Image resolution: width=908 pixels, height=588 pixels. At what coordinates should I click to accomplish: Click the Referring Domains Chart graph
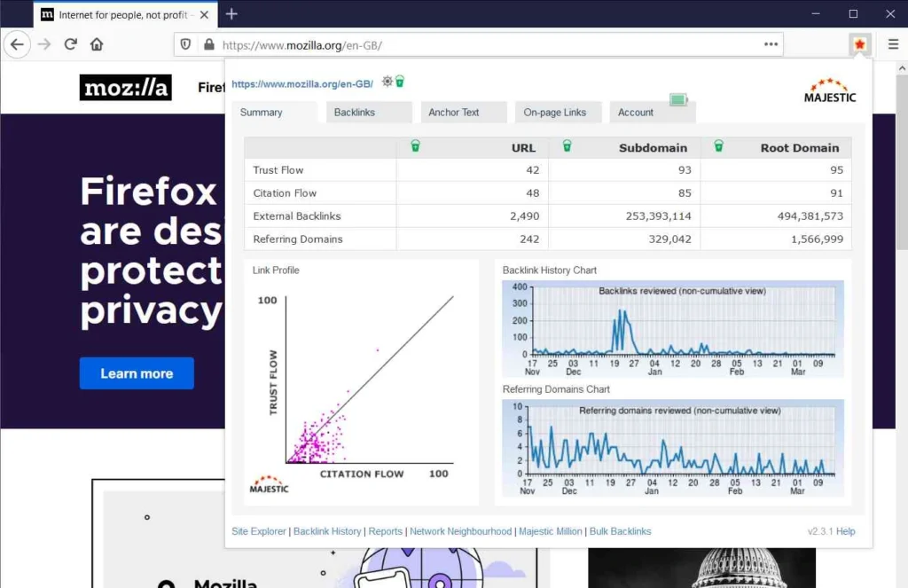673,447
